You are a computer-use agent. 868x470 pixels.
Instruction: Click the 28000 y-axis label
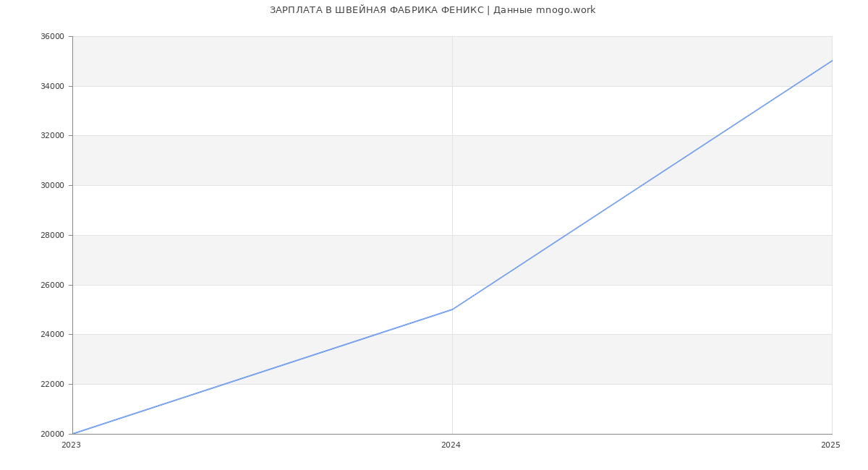(53, 235)
